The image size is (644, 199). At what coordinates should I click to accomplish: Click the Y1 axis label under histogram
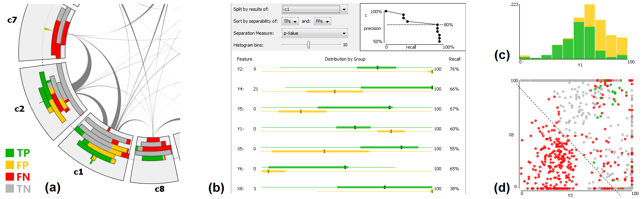click(580, 65)
